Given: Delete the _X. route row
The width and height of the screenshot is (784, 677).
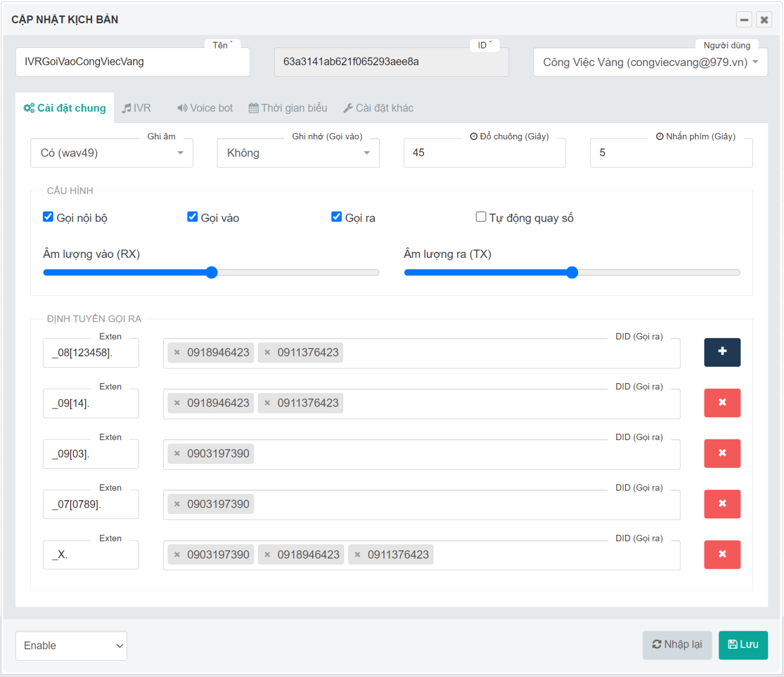Looking at the screenshot, I should tap(722, 555).
